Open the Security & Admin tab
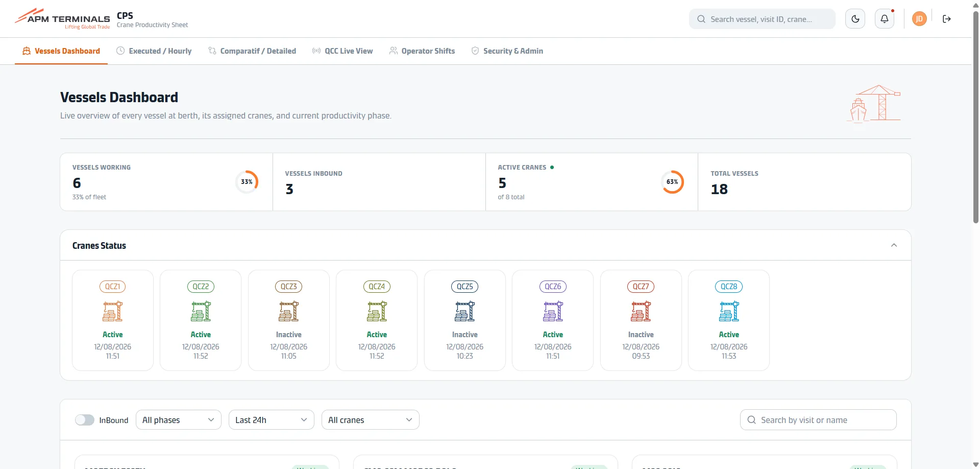980x469 pixels. 507,51
